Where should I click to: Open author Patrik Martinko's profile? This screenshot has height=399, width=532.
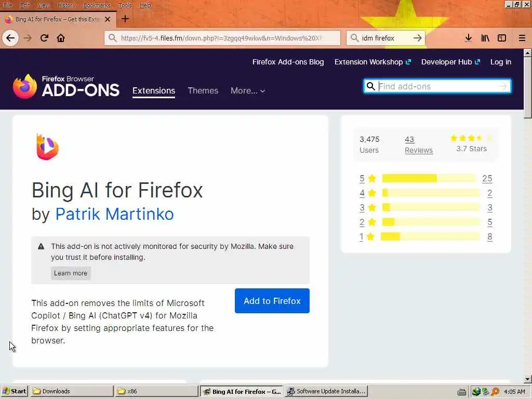(x=114, y=214)
